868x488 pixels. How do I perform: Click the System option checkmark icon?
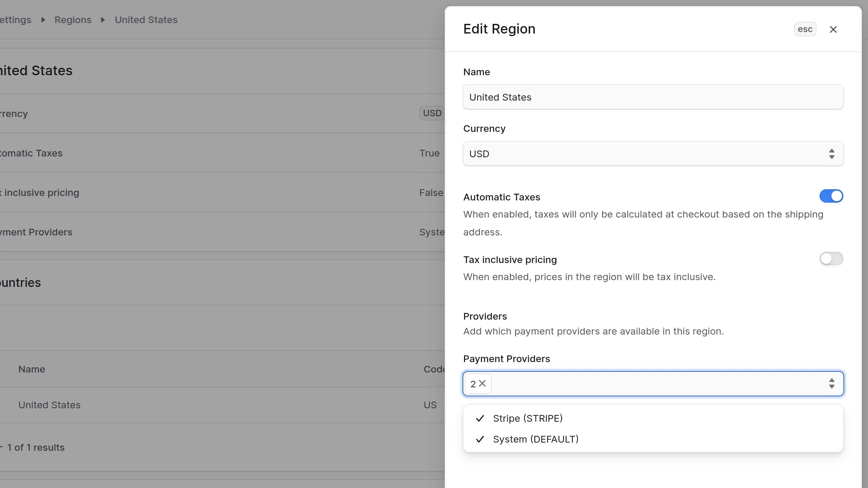480,439
